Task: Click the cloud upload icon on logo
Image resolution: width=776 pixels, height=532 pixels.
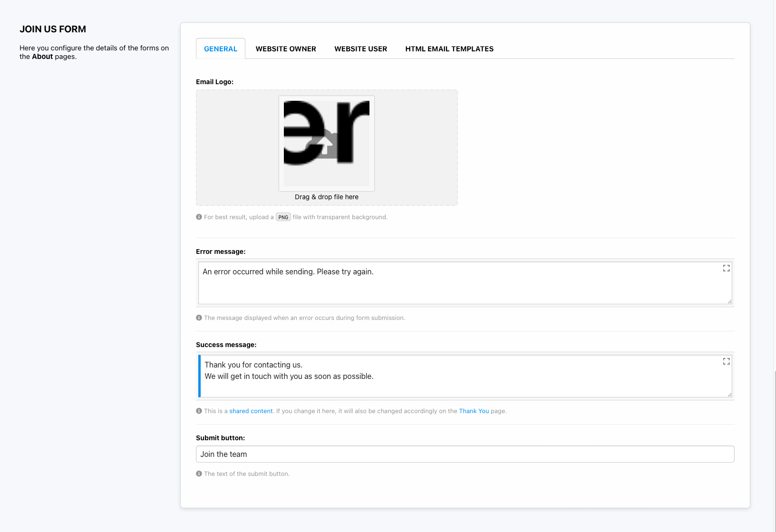Action: pyautogui.click(x=325, y=145)
